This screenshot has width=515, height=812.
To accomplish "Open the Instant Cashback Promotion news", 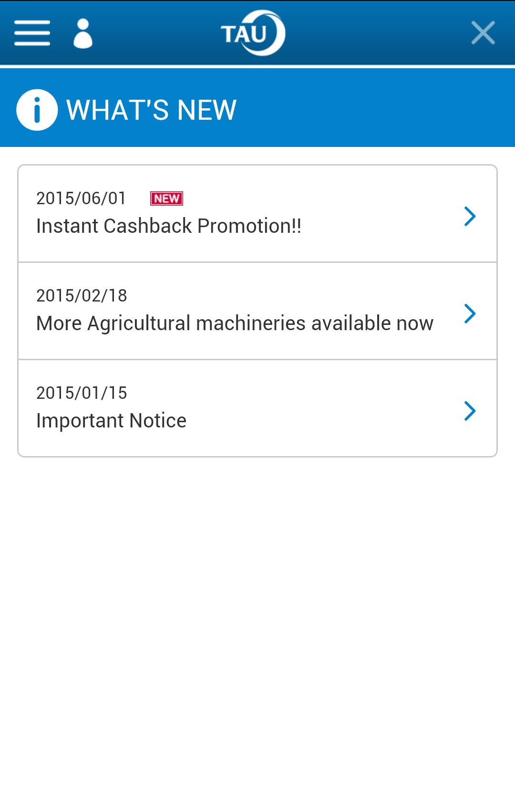I will [x=169, y=226].
